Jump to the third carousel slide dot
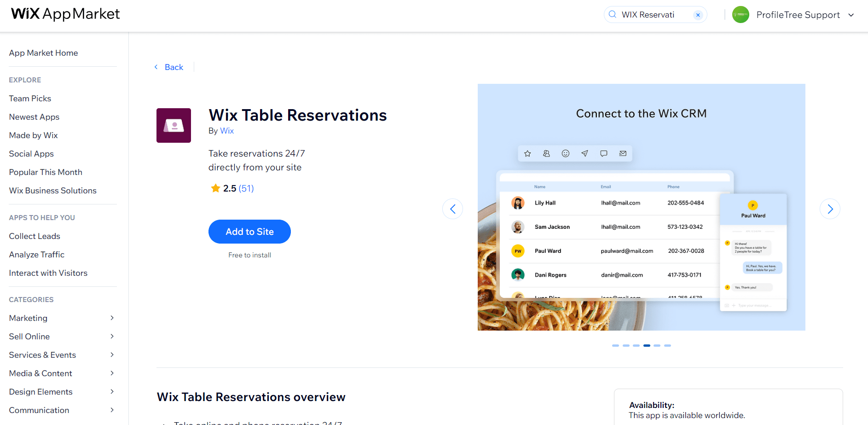 pos(636,345)
